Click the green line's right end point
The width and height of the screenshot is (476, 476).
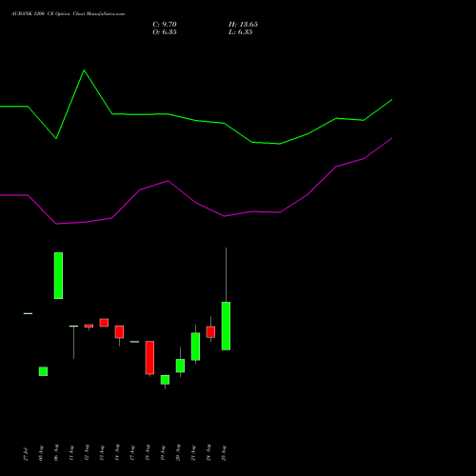coord(392,100)
